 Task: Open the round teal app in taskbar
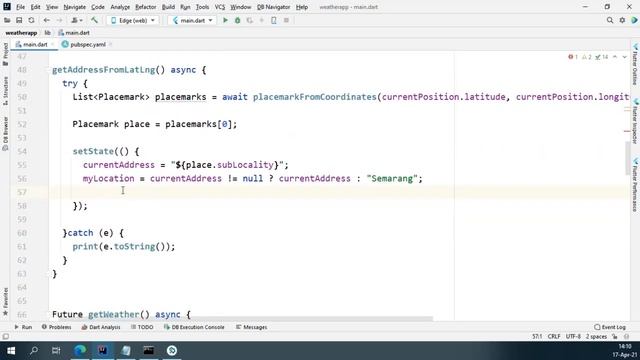(x=172, y=351)
